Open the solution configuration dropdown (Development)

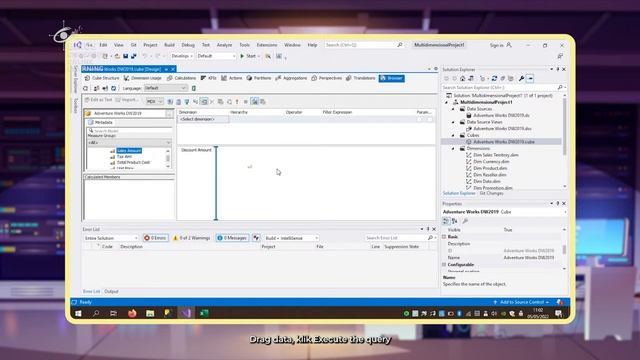click(182, 56)
